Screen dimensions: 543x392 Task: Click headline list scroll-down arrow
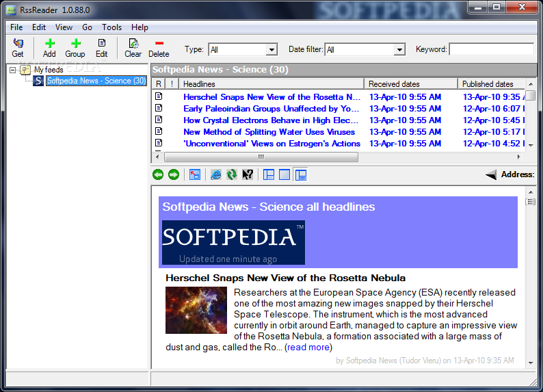coord(531,146)
